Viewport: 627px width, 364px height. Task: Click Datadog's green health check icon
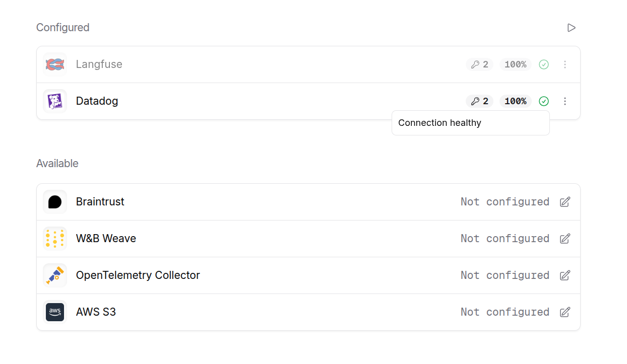543,101
